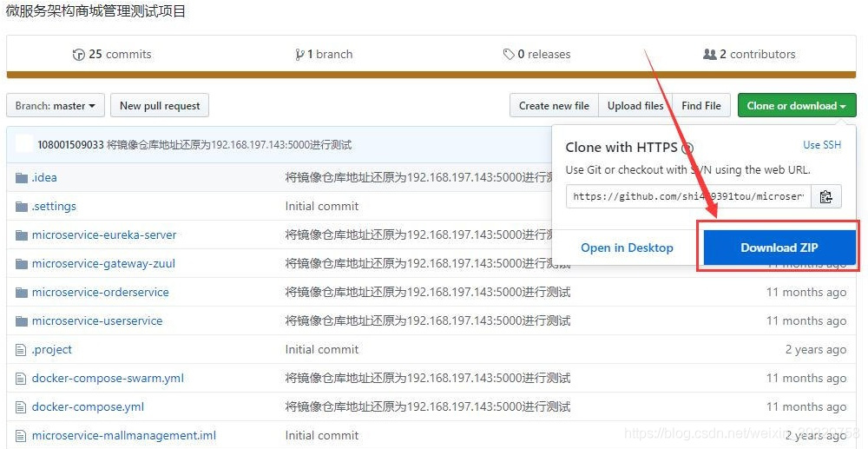The image size is (868, 449).
Task: Open the 25 commits history
Action: click(x=112, y=54)
